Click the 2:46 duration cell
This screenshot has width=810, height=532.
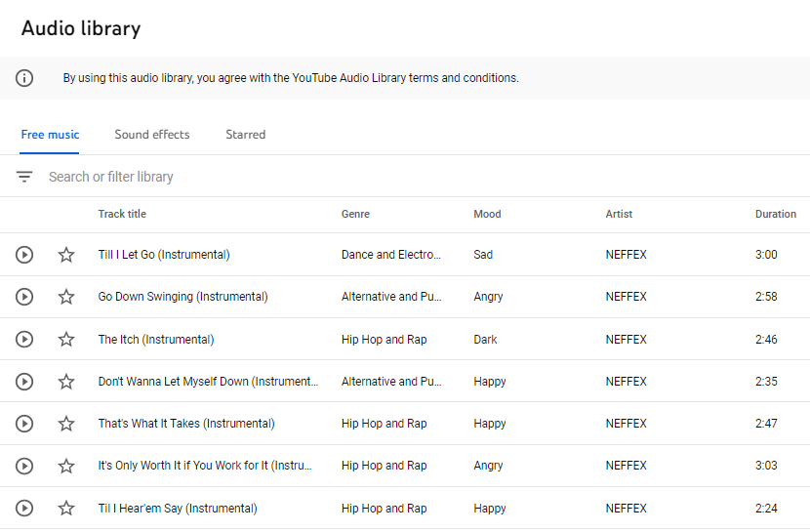coord(766,340)
